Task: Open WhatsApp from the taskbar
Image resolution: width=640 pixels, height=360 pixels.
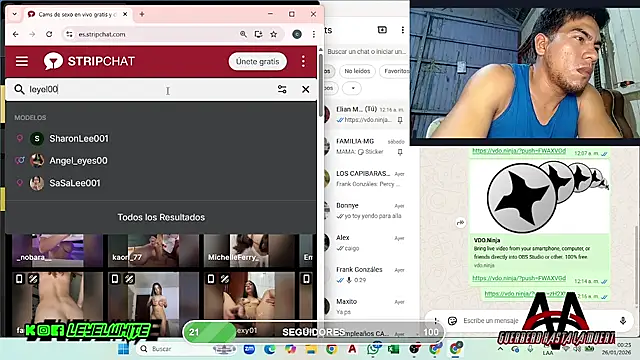Action: (x=373, y=349)
